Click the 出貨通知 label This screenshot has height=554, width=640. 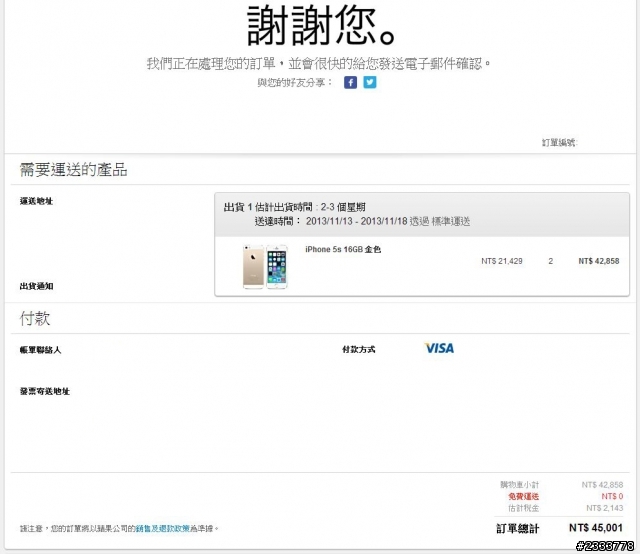click(36, 286)
